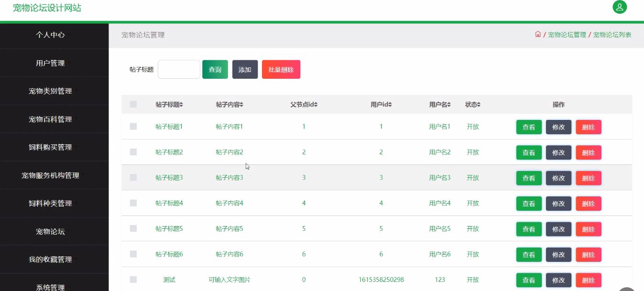The height and width of the screenshot is (291, 644).
Task: Click the 帖子内容3 cell text
Action: point(229,178)
